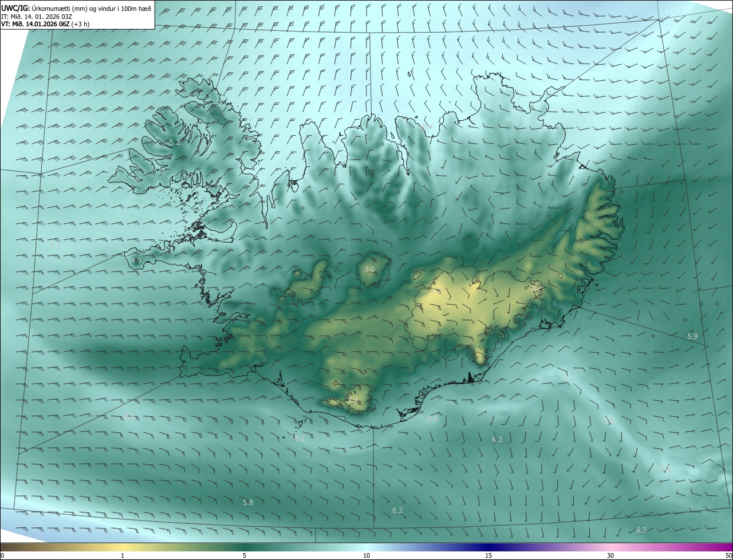
Task: Click the 30 tick on the colour scale
Action: tap(610, 555)
